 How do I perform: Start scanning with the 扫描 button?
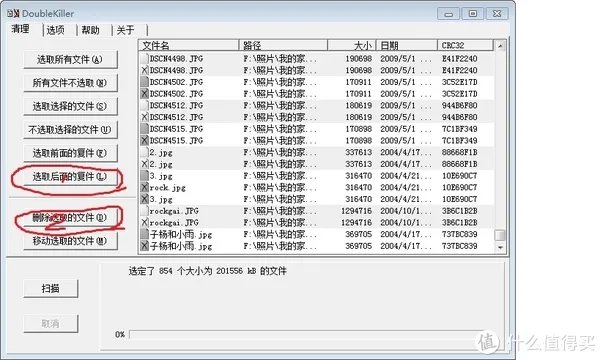(x=51, y=288)
